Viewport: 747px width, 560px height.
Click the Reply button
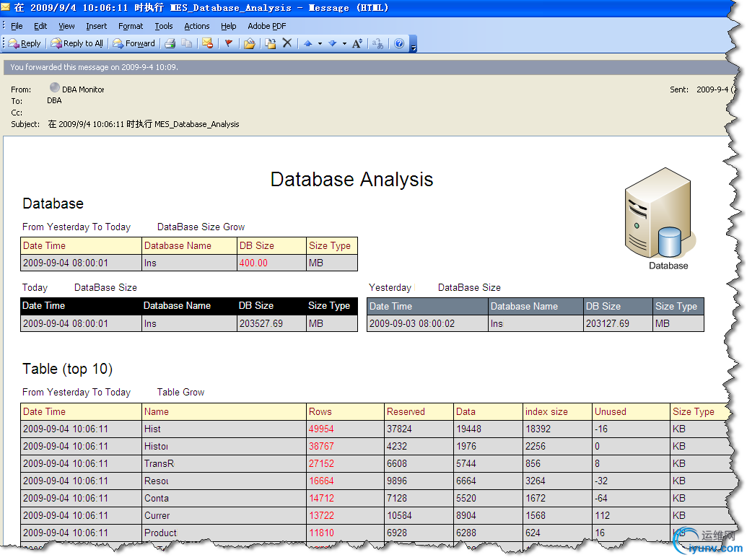(x=25, y=44)
